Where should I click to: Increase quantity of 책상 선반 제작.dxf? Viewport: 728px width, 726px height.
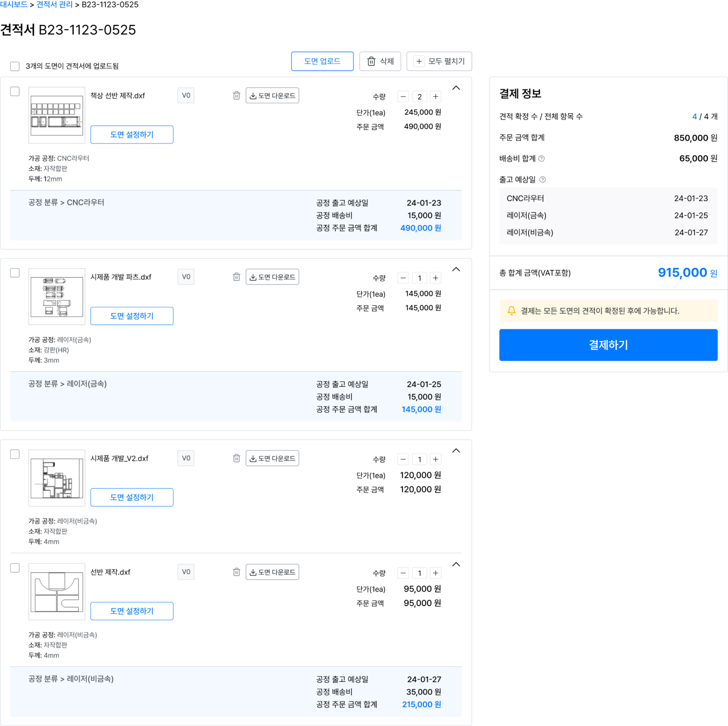coord(435,96)
